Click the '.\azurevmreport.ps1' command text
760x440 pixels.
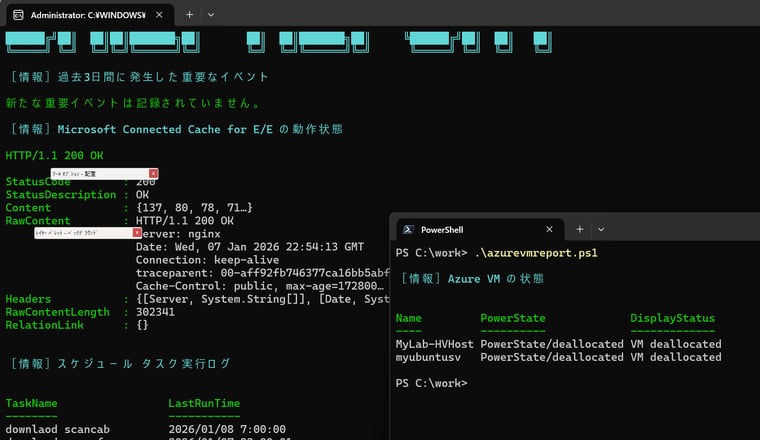point(536,253)
